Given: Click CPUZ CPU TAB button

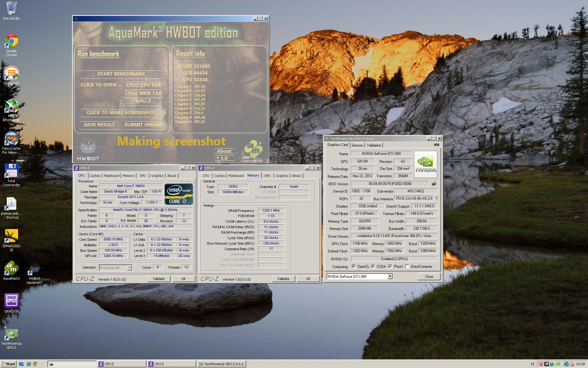Looking at the screenshot, I should 143,85.
